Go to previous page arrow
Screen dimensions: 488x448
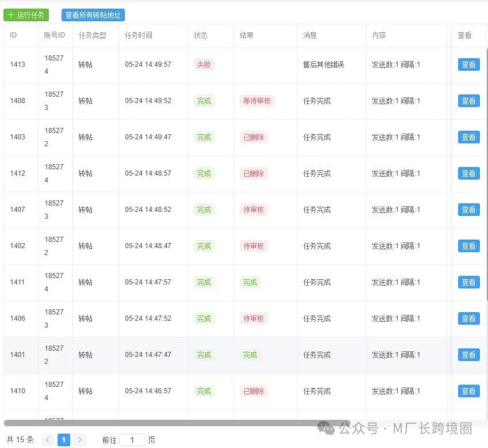coord(48,439)
